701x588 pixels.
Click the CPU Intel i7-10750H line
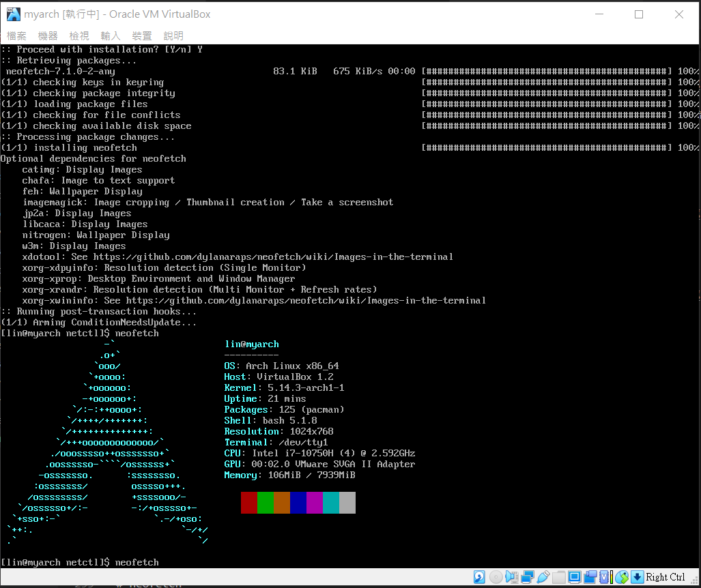point(319,453)
